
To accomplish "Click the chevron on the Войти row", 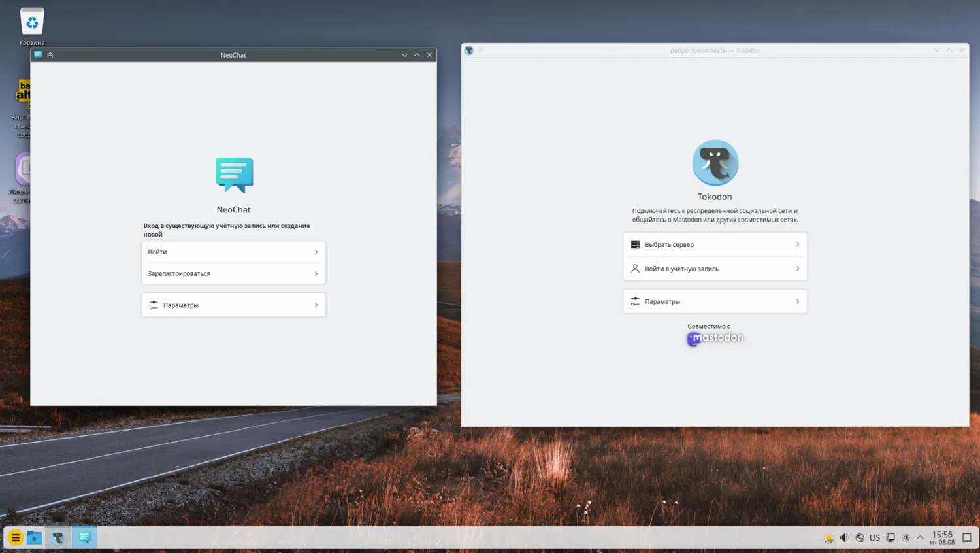I will coord(316,252).
